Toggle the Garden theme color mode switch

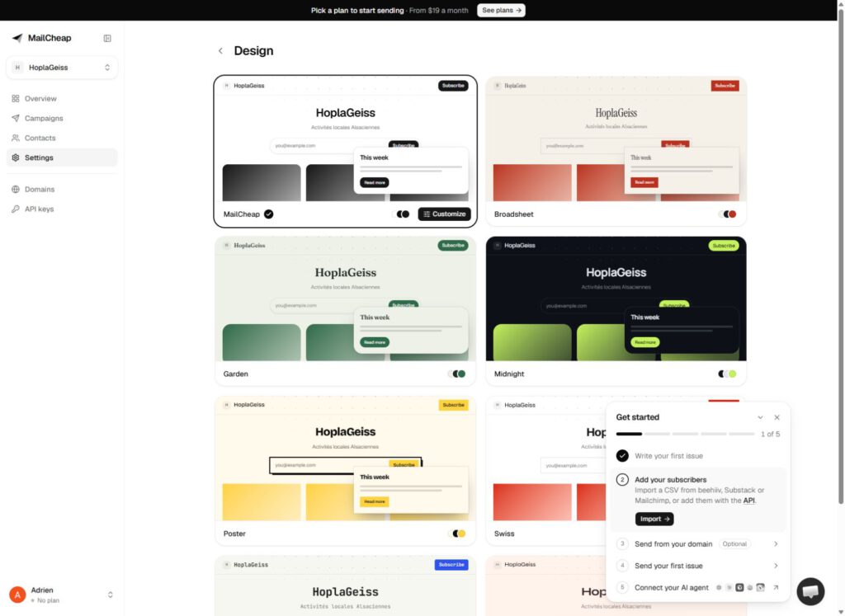(457, 374)
